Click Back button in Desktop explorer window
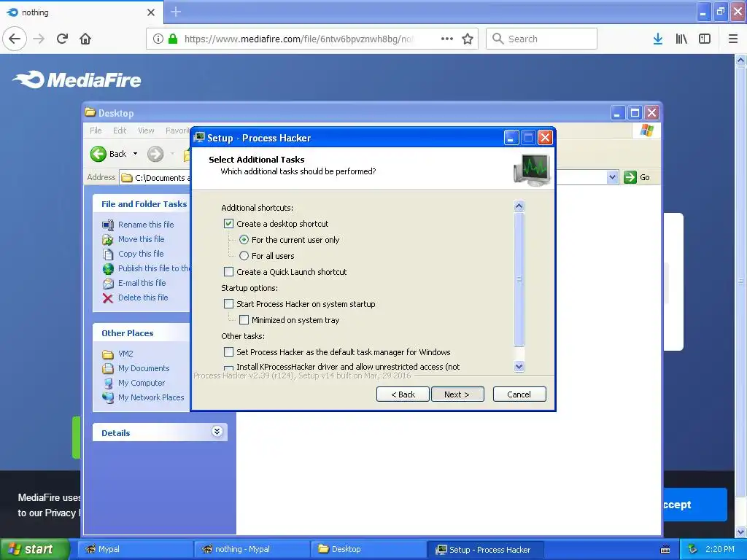Image resolution: width=747 pixels, height=560 pixels. tap(109, 154)
